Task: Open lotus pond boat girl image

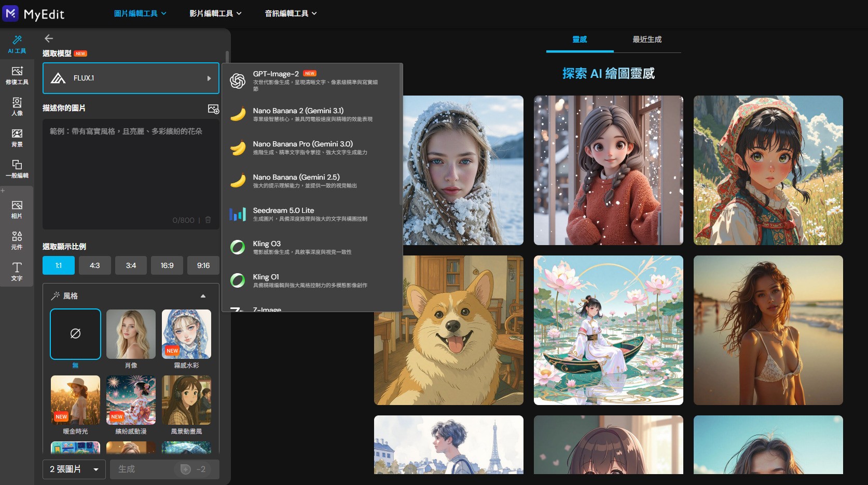Action: click(x=609, y=330)
